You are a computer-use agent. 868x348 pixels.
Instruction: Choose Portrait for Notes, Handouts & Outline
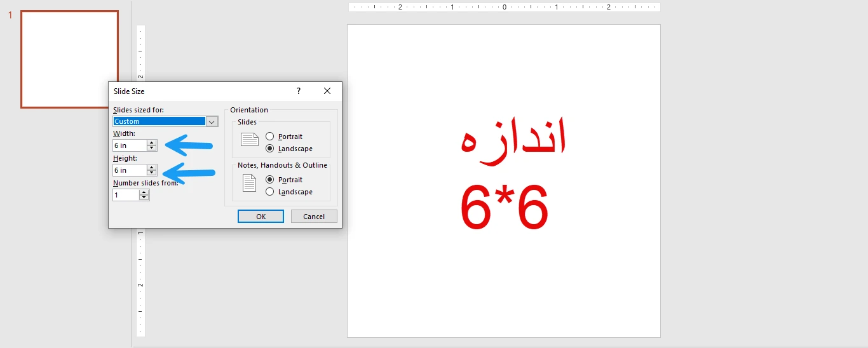[x=270, y=180]
